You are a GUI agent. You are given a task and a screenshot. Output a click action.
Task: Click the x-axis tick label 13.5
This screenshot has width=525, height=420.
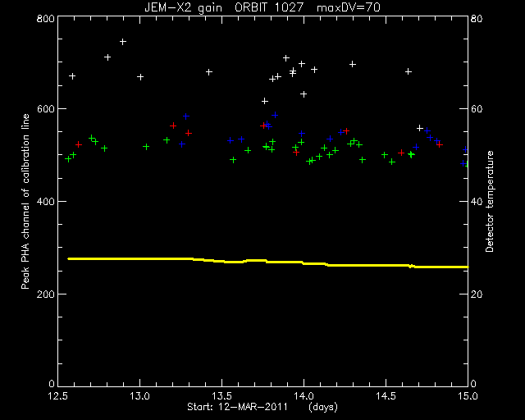point(222,396)
